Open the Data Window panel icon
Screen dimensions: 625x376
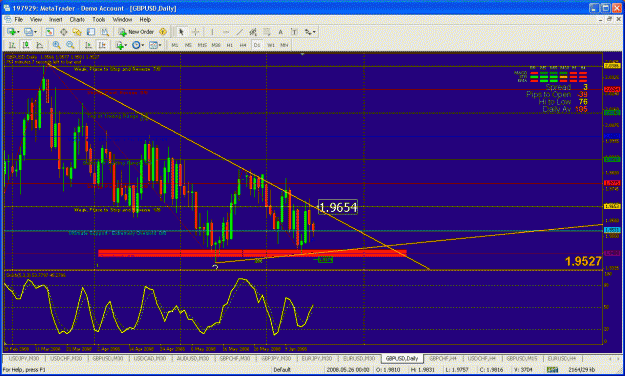(63, 32)
